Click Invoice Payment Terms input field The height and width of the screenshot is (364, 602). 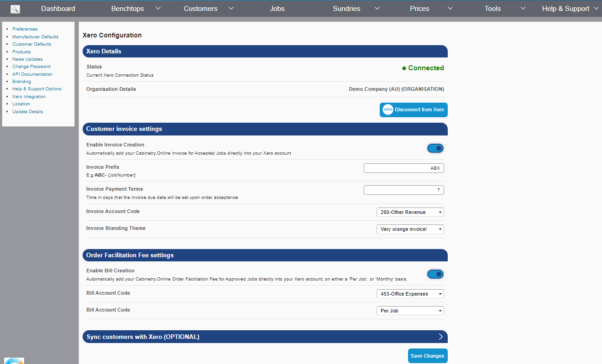(404, 190)
